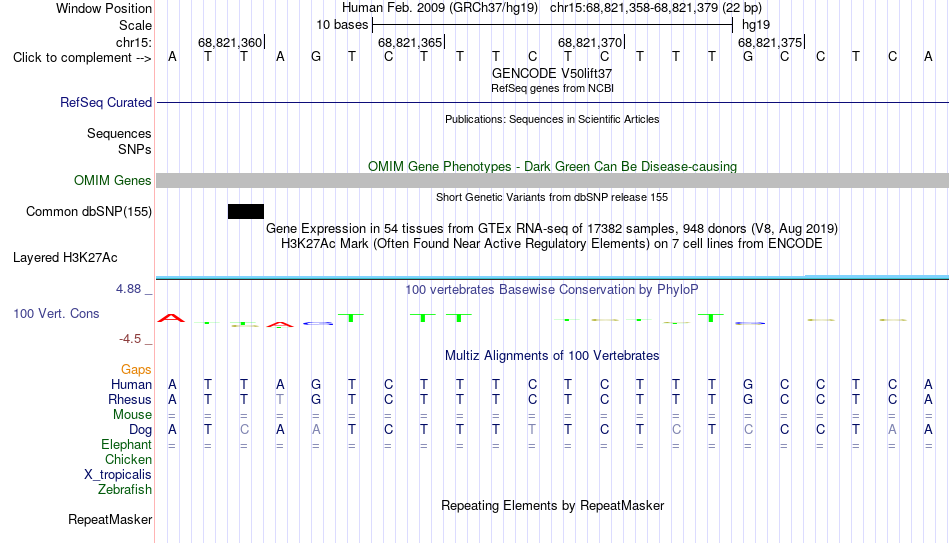950x543 pixels.
Task: Click the Sequences track label
Action: pyautogui.click(x=119, y=133)
